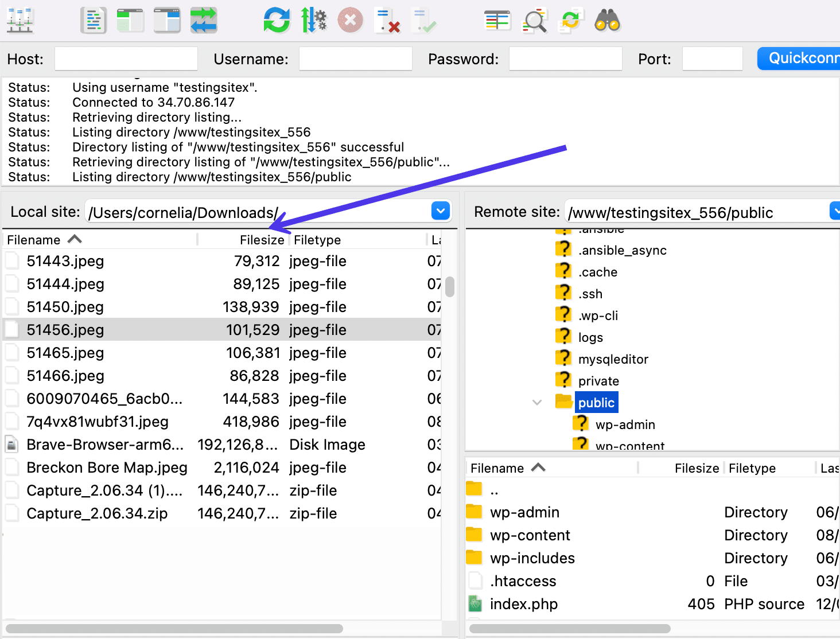Refresh the file and folder lists

coord(277,21)
